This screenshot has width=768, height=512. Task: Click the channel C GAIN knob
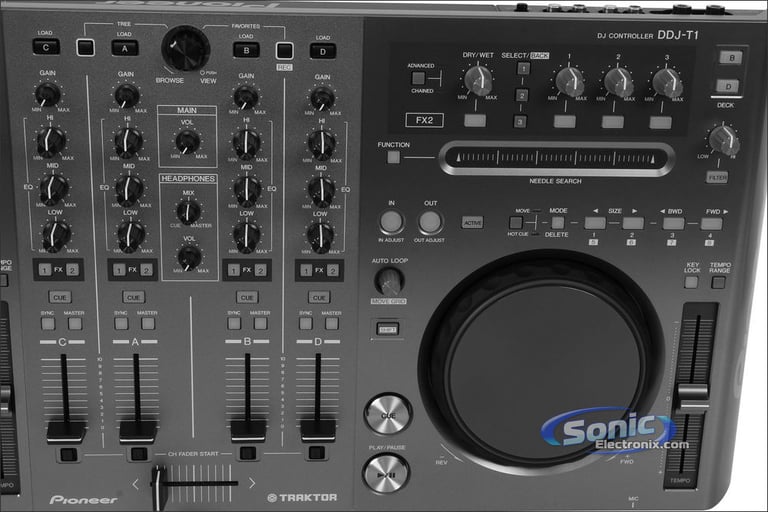click(x=48, y=94)
